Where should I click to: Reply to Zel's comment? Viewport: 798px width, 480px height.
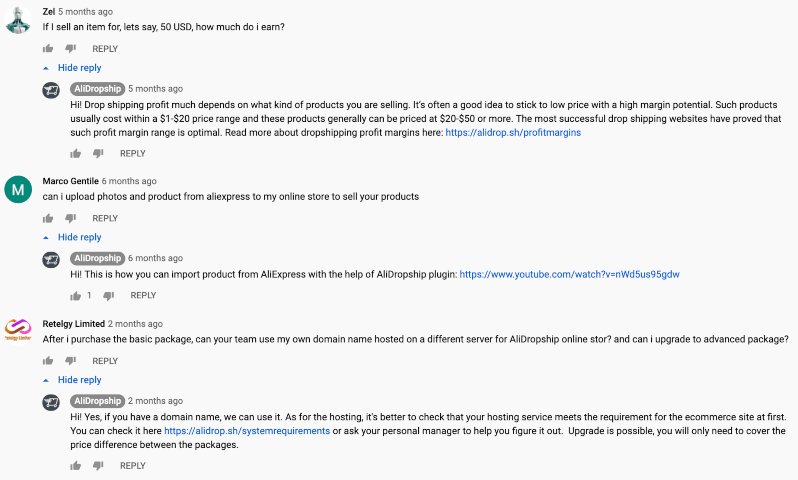pyautogui.click(x=105, y=48)
